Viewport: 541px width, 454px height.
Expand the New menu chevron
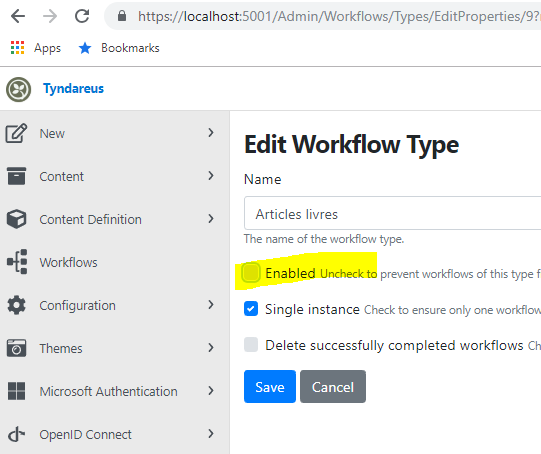(211, 133)
